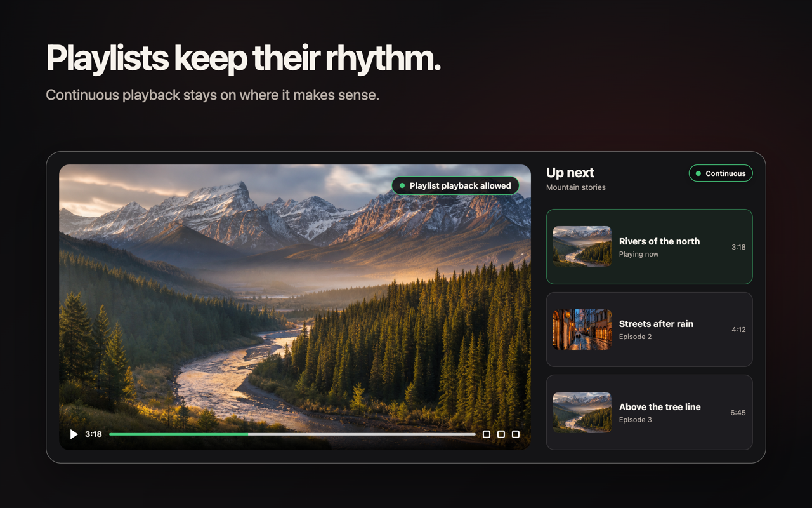The width and height of the screenshot is (812, 508).
Task: Click the 3:18 duration in the playlist
Action: (738, 247)
